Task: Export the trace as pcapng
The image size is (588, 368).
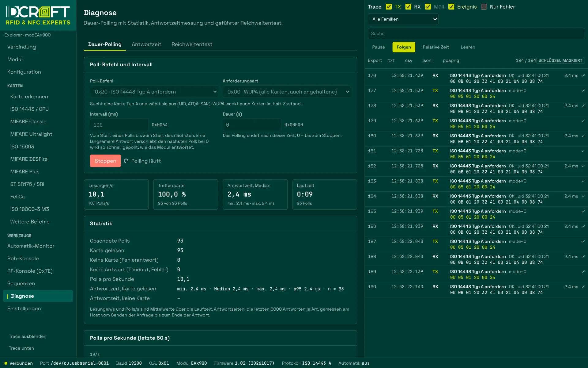Action: [451, 60]
